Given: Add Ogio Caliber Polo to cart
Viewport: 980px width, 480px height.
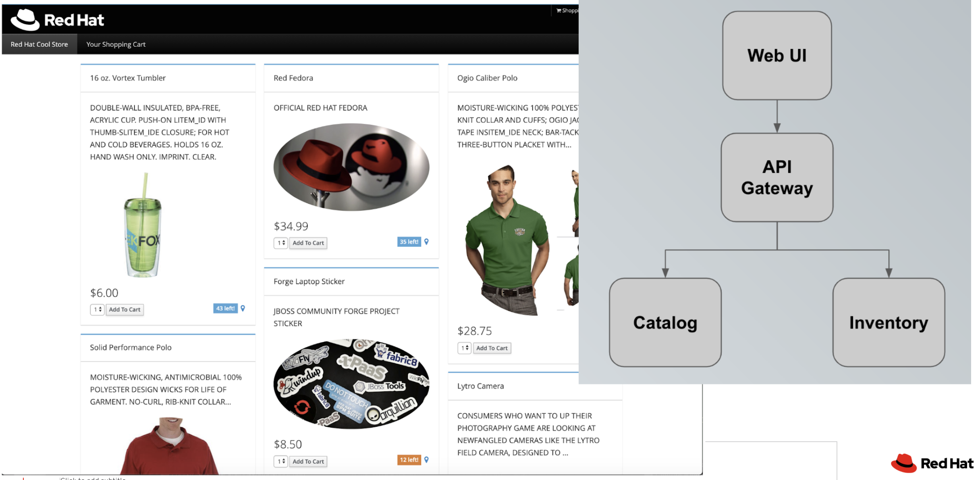Looking at the screenshot, I should (x=492, y=348).
